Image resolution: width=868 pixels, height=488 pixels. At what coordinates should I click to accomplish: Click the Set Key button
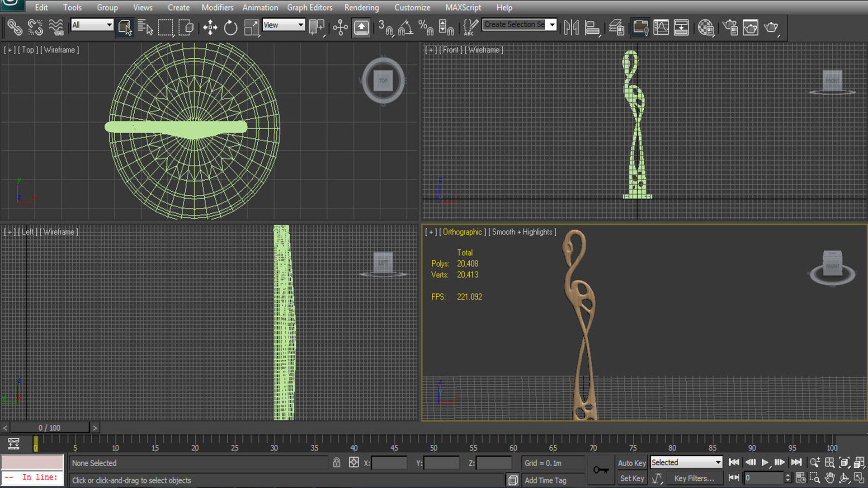(632, 478)
